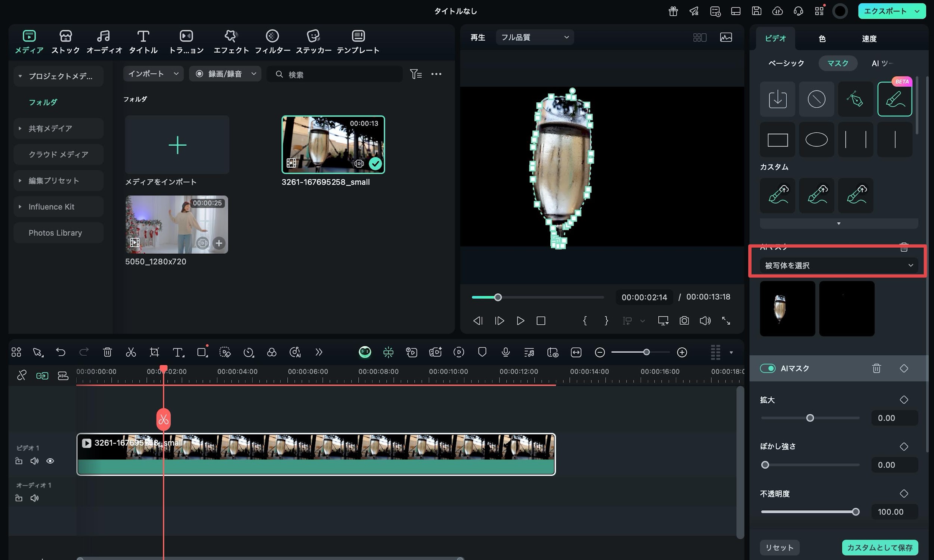Viewport: 934px width, 560px height.
Task: Click the marker shield icon in timeline toolbar
Action: 482,352
